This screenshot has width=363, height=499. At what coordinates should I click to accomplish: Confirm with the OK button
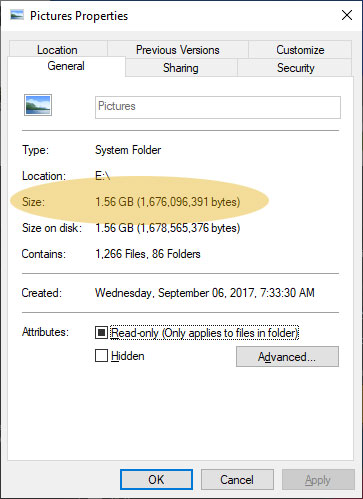click(156, 480)
